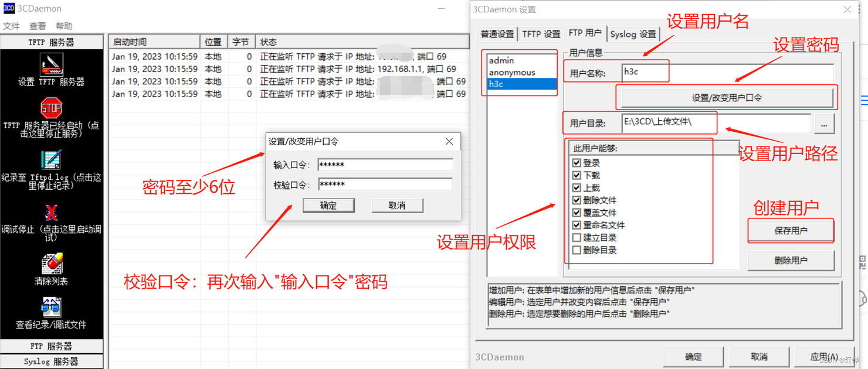
Task: Toggle the 删除文件 delete file checkbox
Action: click(x=577, y=200)
